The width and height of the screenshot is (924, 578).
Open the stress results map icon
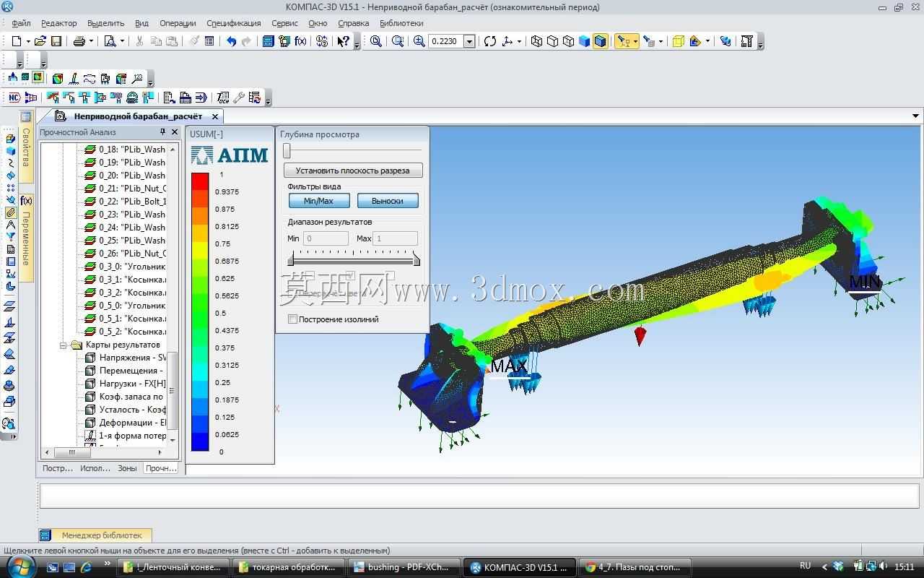click(x=58, y=79)
